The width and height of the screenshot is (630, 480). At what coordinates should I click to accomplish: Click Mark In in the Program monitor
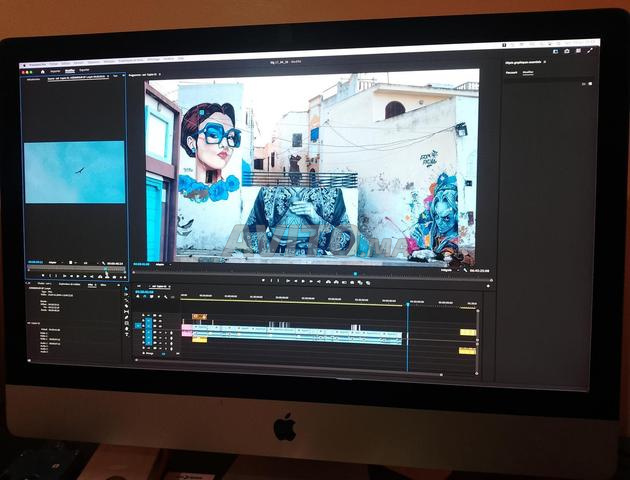click(x=271, y=280)
